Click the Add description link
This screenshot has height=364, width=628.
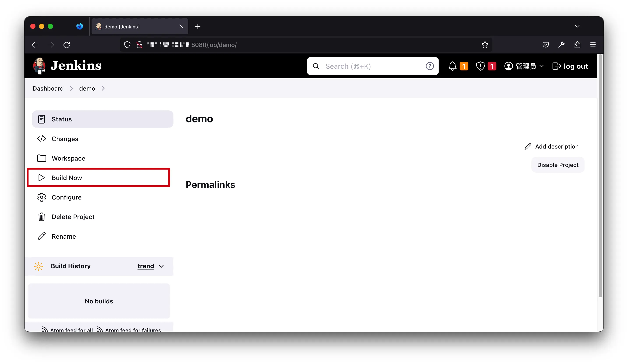[551, 147]
